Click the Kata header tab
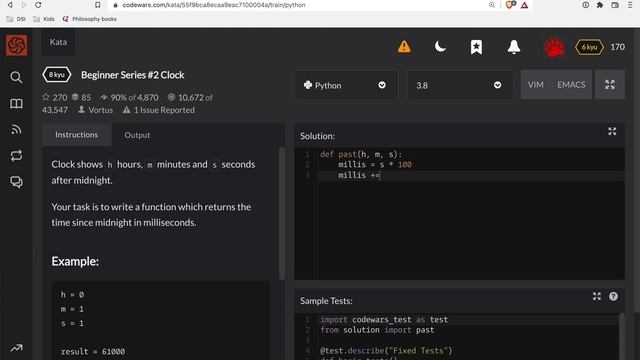This screenshot has width=640, height=360. [x=58, y=42]
